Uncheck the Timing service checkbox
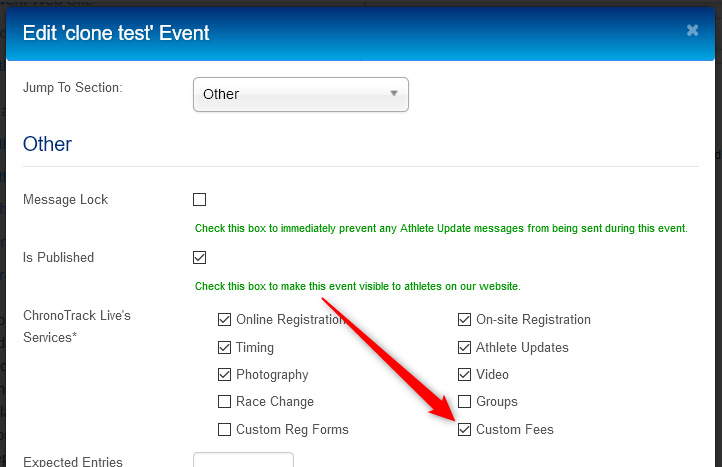The width and height of the screenshot is (722, 467). pyautogui.click(x=224, y=347)
